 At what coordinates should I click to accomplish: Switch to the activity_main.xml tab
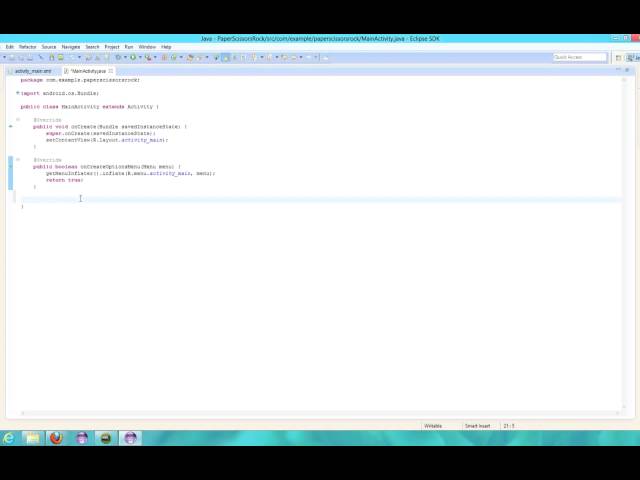click(31, 71)
